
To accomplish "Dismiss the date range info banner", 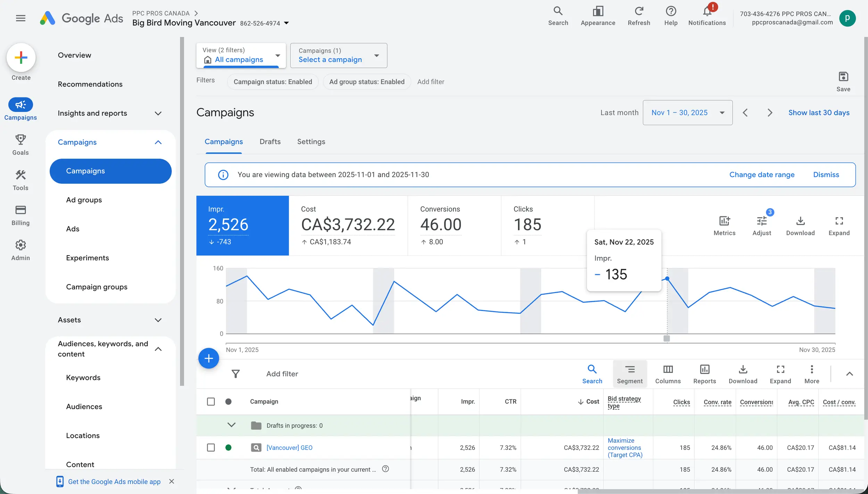I will 826,175.
